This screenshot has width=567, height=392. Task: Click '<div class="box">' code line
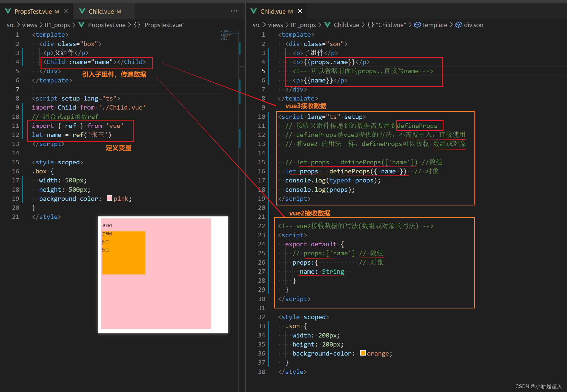pos(70,44)
